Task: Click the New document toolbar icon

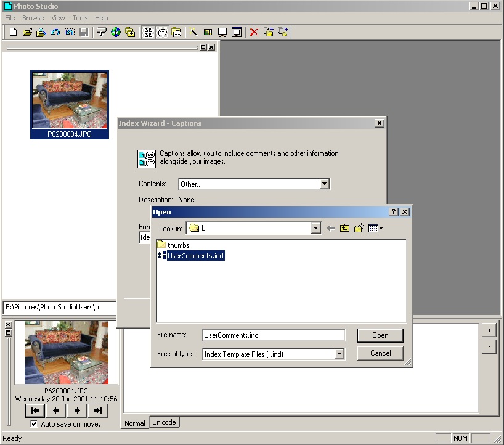Action: coord(13,32)
